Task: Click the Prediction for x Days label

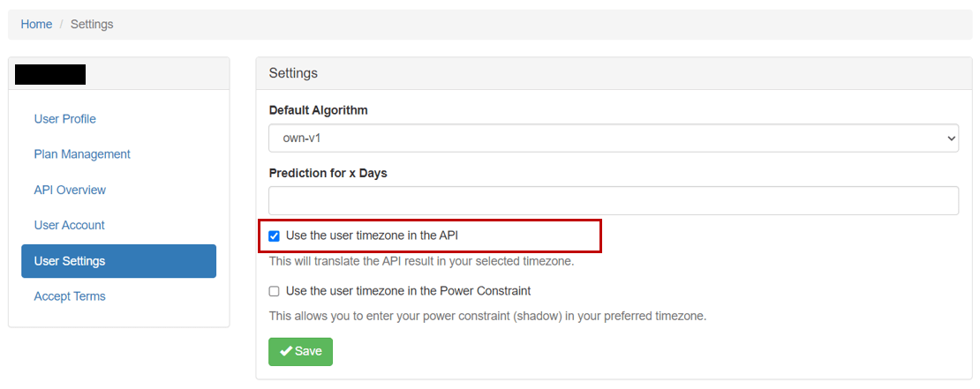Action: [328, 173]
